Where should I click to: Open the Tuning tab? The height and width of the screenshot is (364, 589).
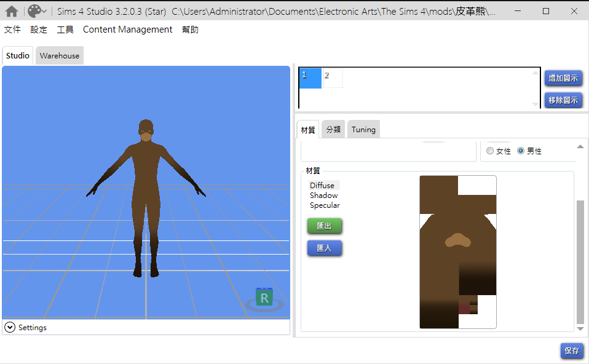pos(363,129)
